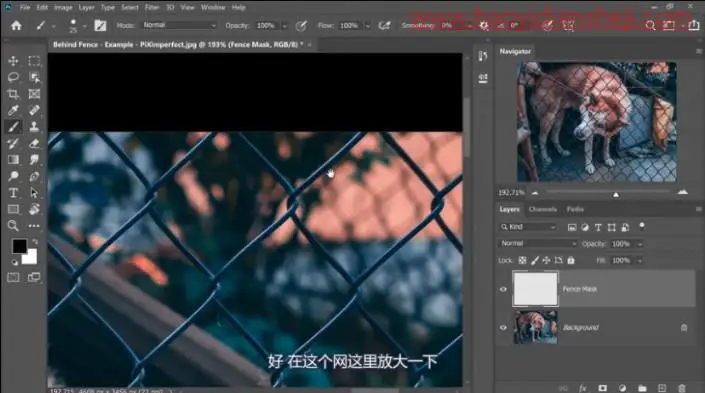This screenshot has width=705, height=393.
Task: Select the Pen tool
Action: (34, 176)
